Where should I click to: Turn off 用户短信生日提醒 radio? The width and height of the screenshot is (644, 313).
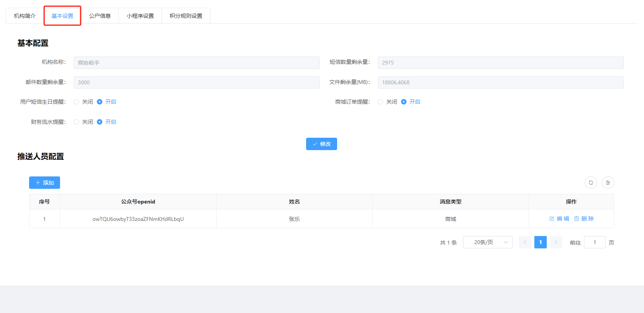coord(76,102)
